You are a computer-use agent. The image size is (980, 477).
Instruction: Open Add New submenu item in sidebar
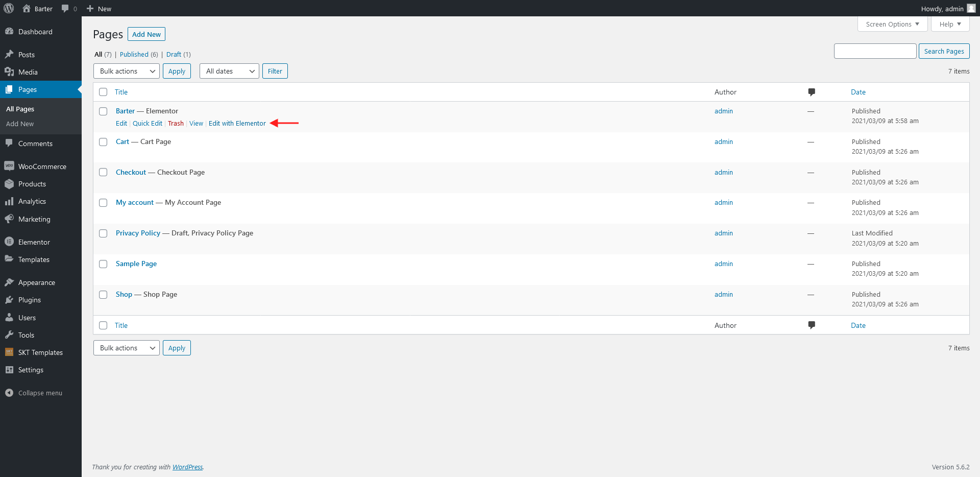pyautogui.click(x=20, y=124)
